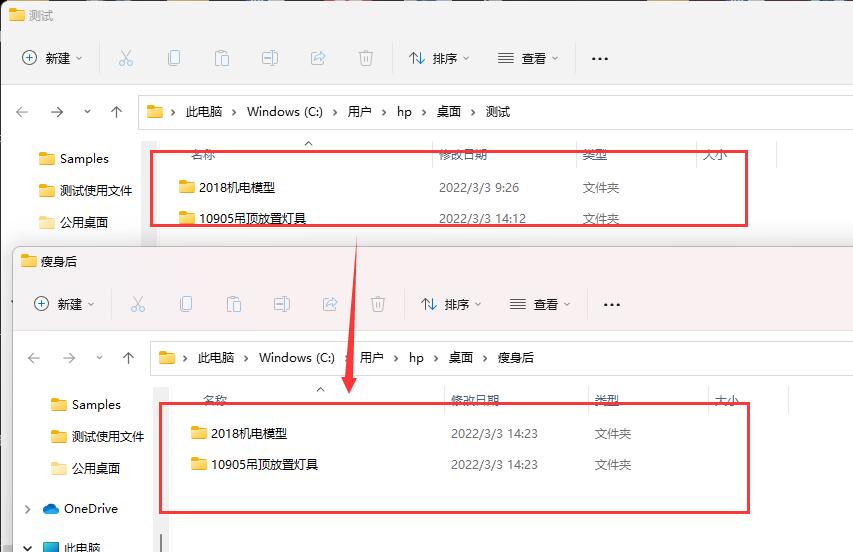Go up one level in 测试 window
Image resolution: width=853 pixels, height=552 pixels.
click(116, 111)
